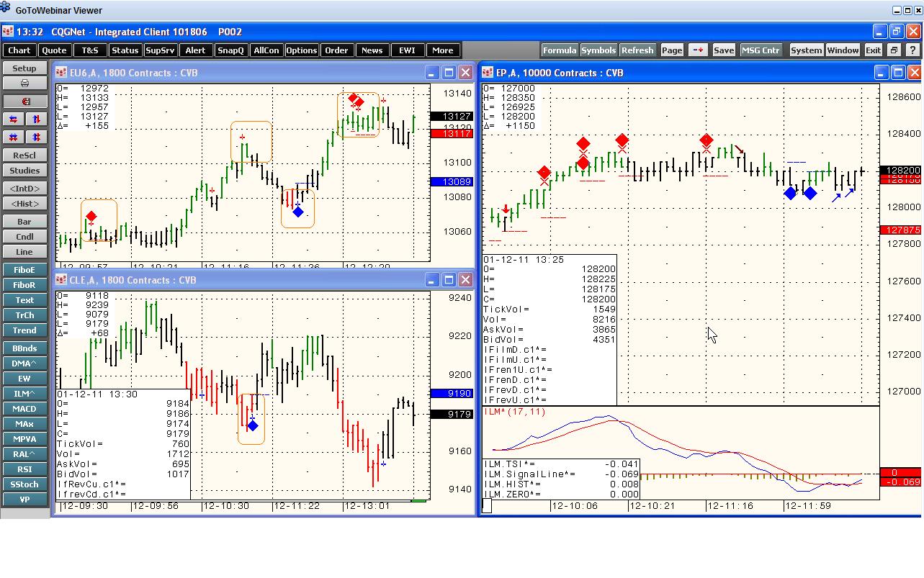924x578 pixels.
Task: Add the MACD study
Action: (24, 409)
